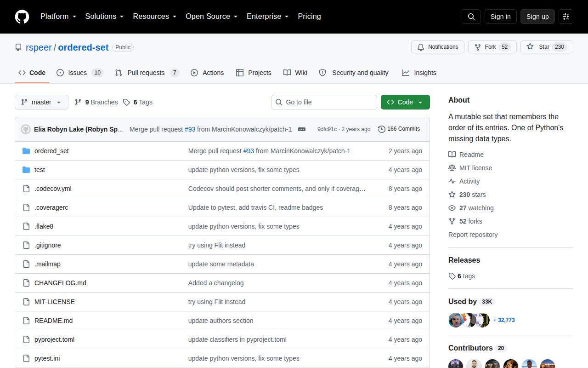Switch to the Wiki tab
Image resolution: width=588 pixels, height=368 pixels.
coord(295,73)
